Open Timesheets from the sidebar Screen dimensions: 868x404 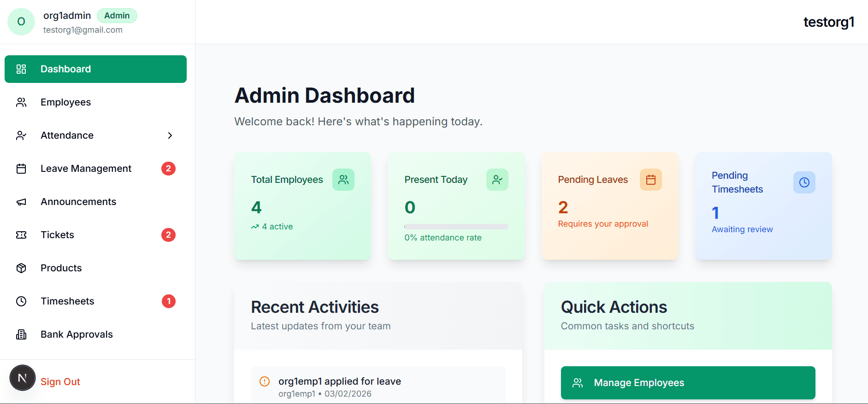pyautogui.click(x=95, y=301)
